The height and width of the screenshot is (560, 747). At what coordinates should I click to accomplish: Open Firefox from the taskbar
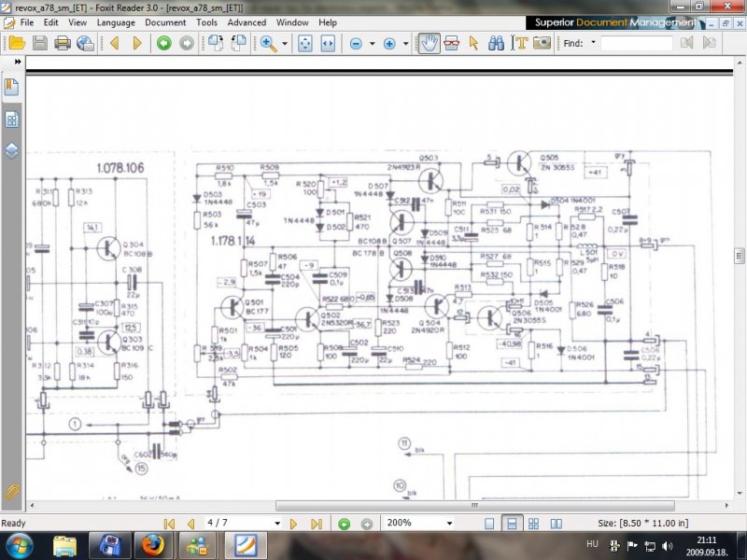[153, 546]
